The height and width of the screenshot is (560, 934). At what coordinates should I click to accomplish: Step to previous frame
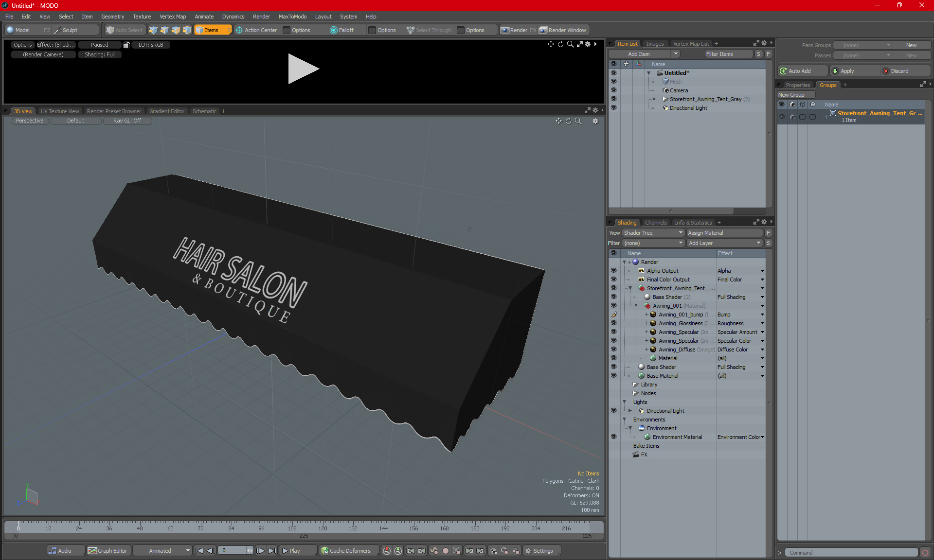pyautogui.click(x=211, y=551)
